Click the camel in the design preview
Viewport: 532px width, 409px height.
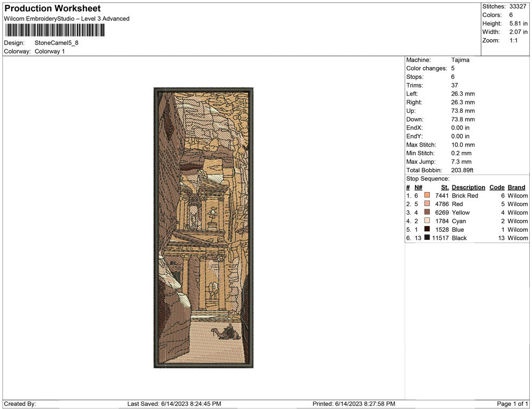point(226,333)
